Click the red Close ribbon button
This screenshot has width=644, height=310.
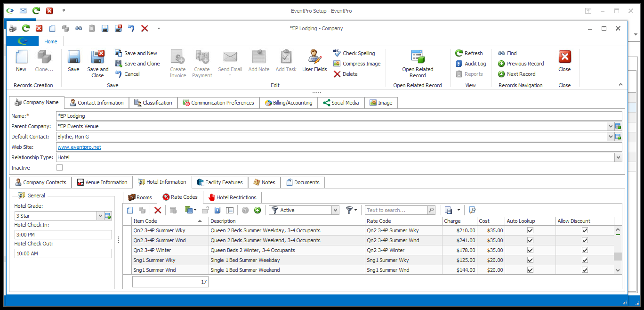pos(564,61)
